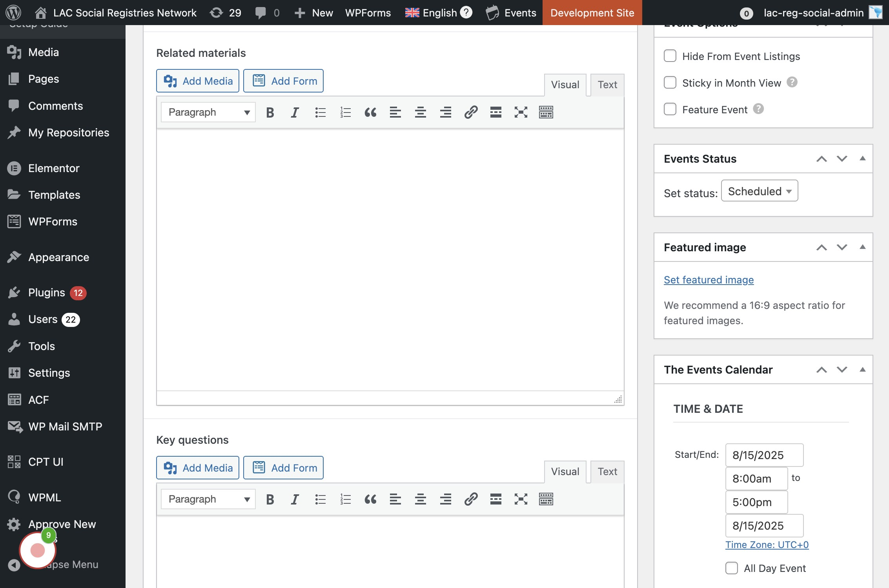Click Add Media button under Key questions
Image resolution: width=889 pixels, height=588 pixels.
click(198, 468)
